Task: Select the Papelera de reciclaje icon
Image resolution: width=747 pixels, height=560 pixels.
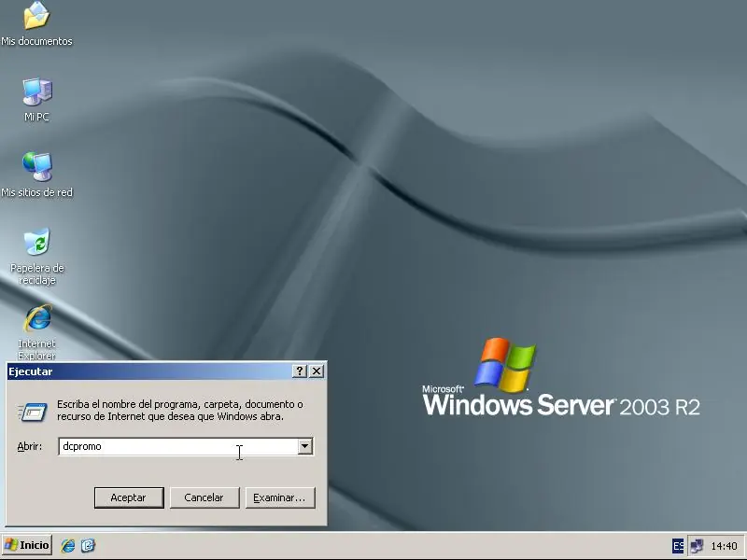Action: pos(36,256)
